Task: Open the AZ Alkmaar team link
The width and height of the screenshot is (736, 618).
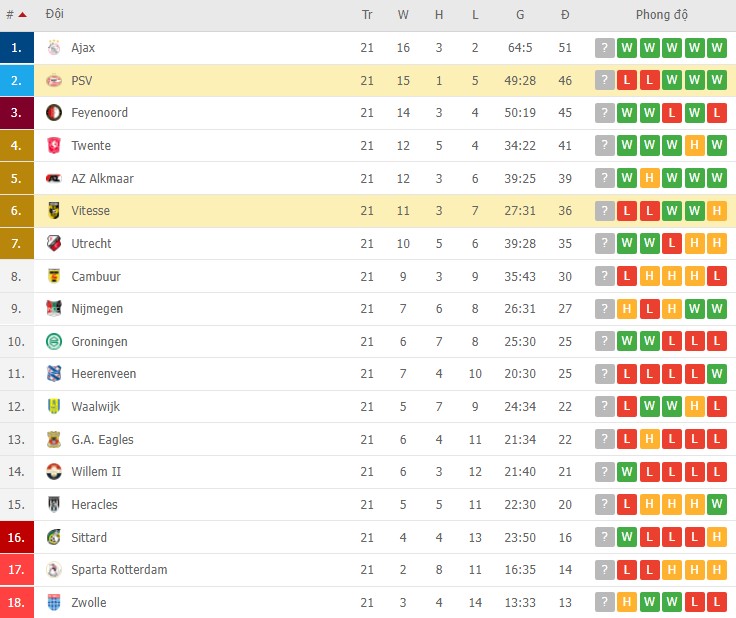Action: tap(102, 179)
